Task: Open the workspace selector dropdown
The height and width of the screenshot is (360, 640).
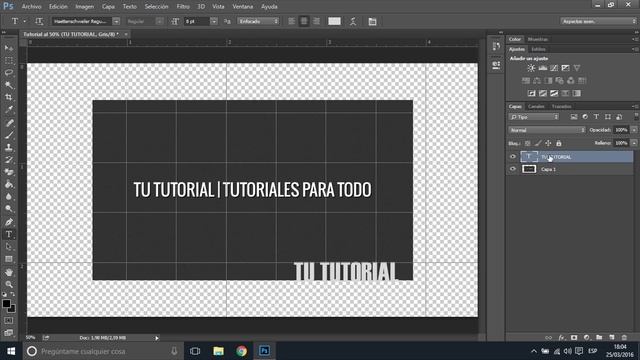Action: point(598,21)
